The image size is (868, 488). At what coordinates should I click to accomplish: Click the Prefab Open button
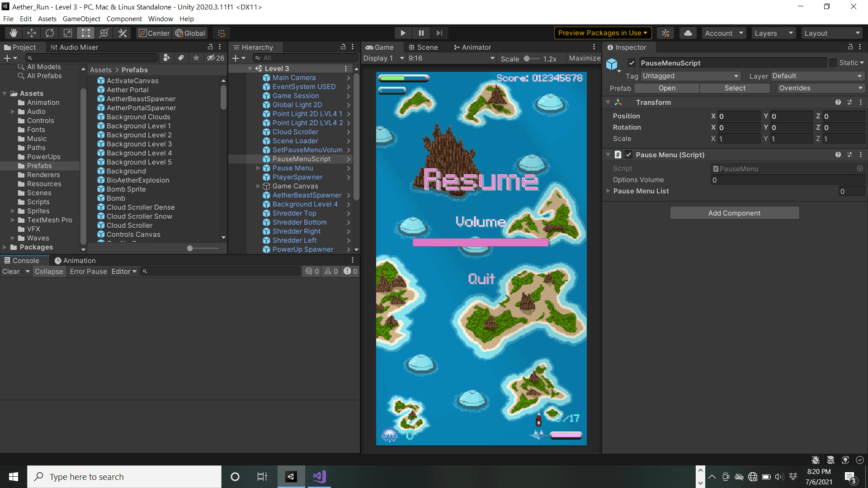tap(667, 88)
